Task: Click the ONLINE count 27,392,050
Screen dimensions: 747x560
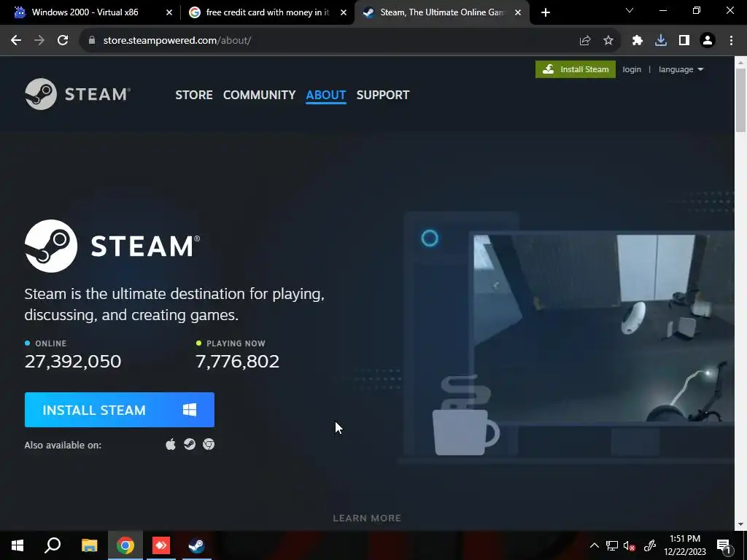Action: 73,362
